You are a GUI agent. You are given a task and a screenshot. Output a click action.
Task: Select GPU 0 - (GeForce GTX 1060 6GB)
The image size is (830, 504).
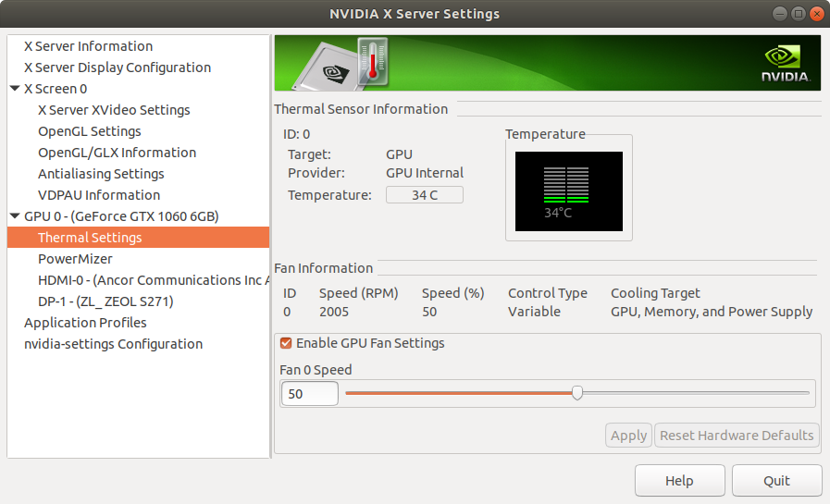click(x=121, y=215)
